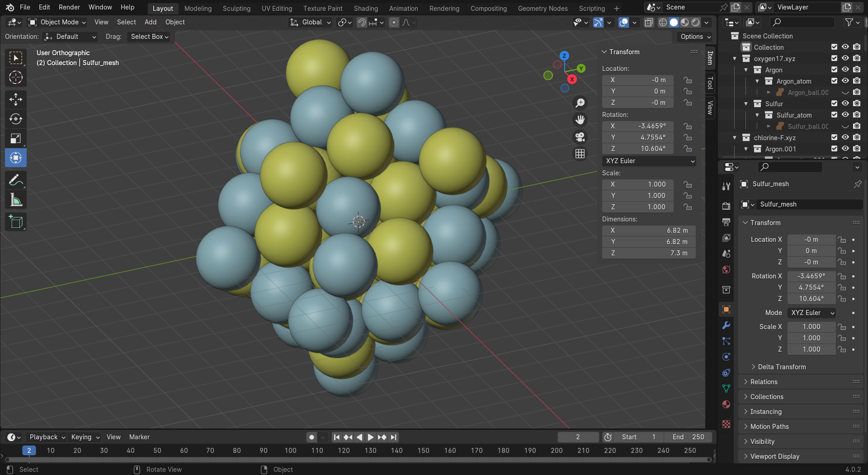Toggle viewport visibility of chlorine-F.xyz
This screenshot has height=475, width=868.
coord(845,137)
